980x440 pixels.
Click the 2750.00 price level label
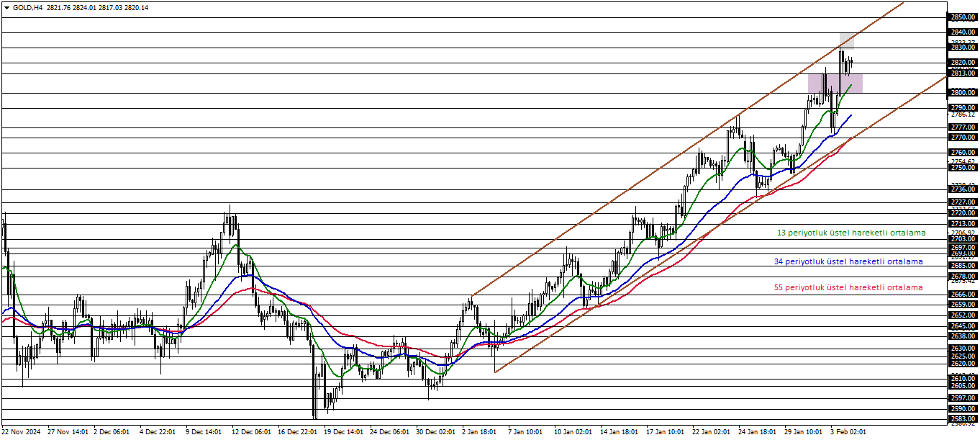(x=963, y=168)
